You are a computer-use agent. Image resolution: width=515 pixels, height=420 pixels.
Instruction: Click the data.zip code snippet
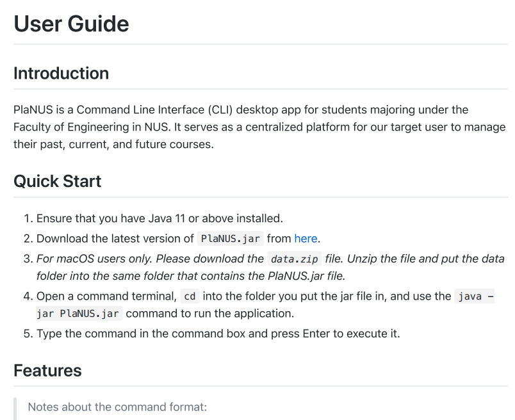tap(295, 259)
